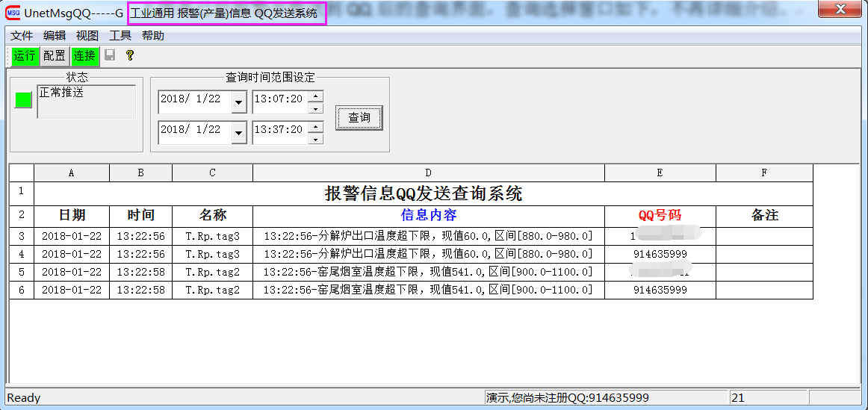Open the start date dropdown calendar

tap(239, 102)
